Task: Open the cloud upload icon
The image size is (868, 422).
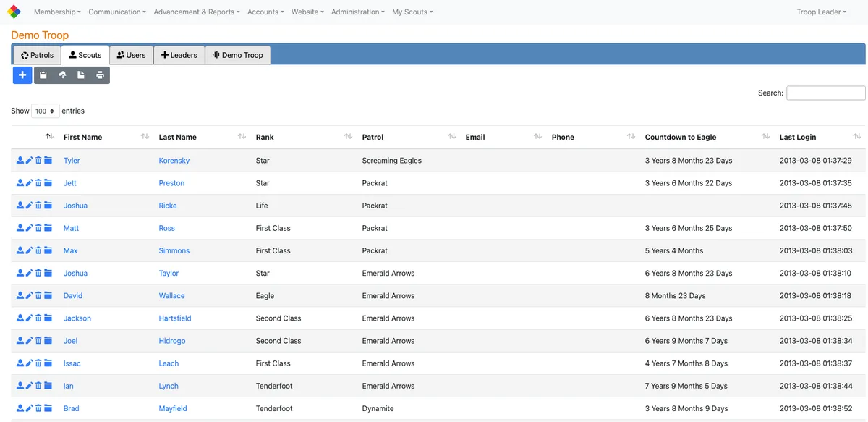Action: pos(62,75)
